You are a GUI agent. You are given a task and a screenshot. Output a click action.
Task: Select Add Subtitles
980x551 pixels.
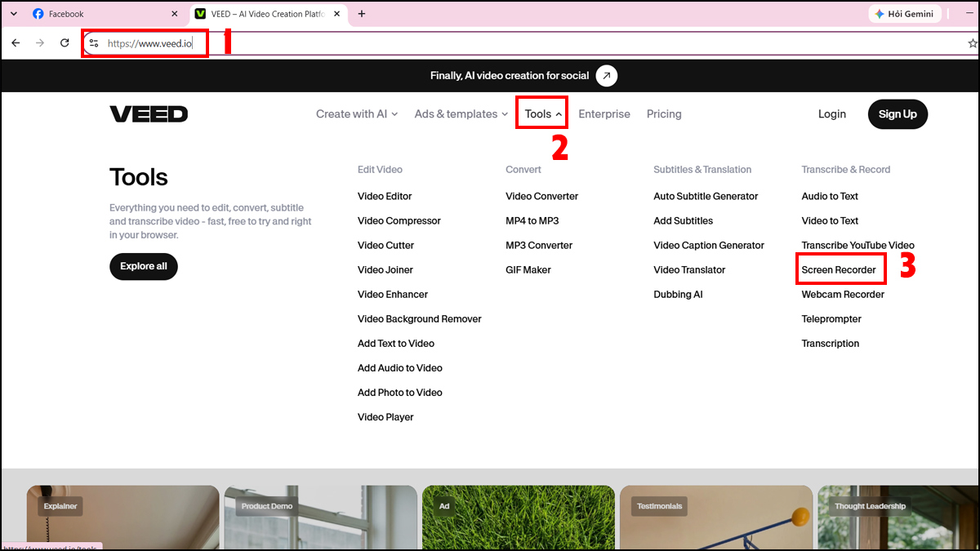pos(683,220)
